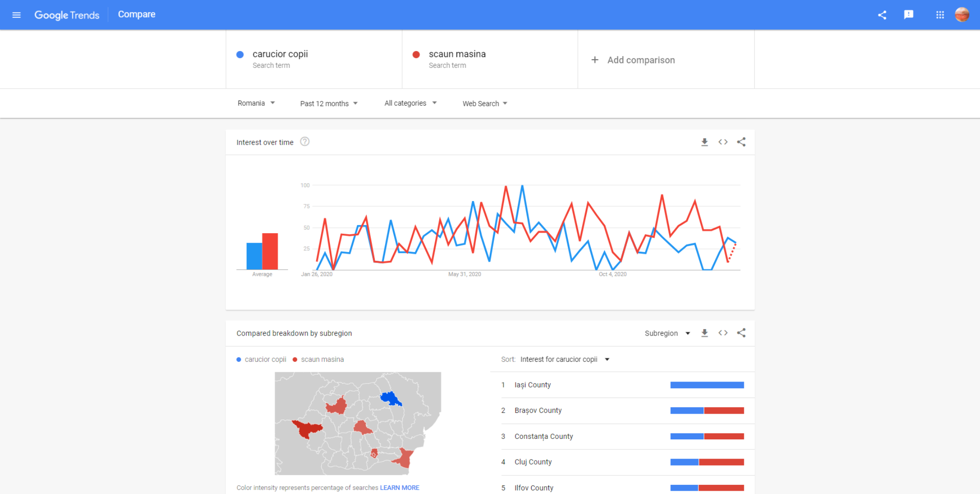Click the share icon in top header

tap(882, 15)
